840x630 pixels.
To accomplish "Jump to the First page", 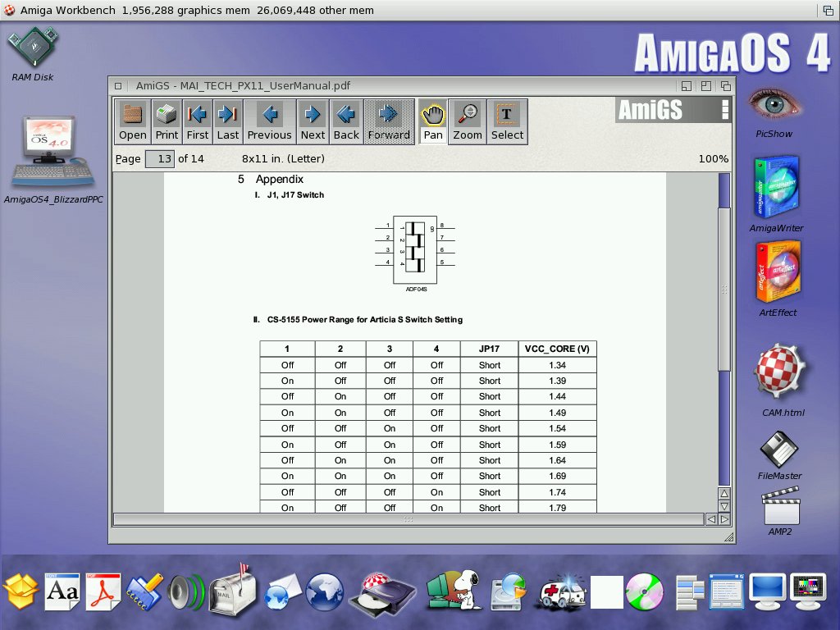I will (197, 121).
